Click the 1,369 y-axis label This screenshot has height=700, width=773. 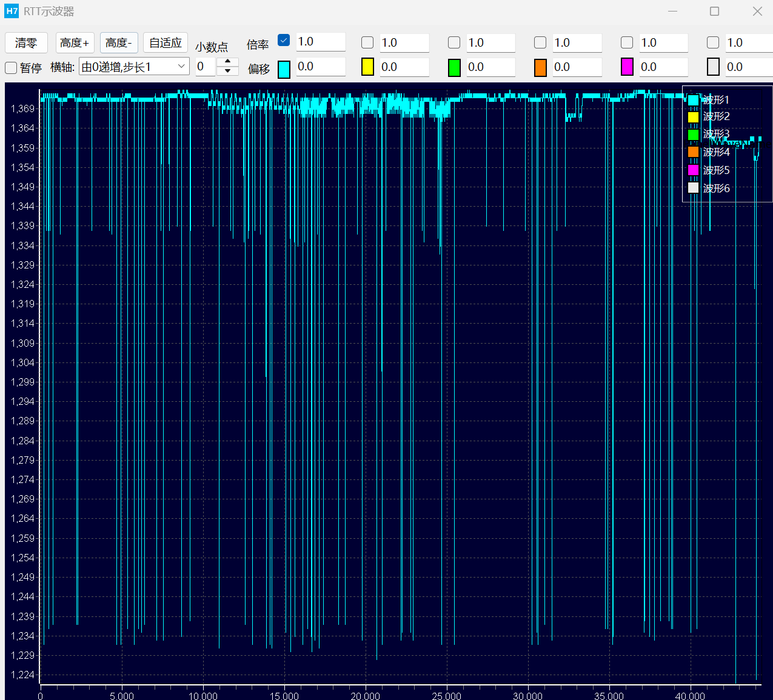(x=22, y=108)
